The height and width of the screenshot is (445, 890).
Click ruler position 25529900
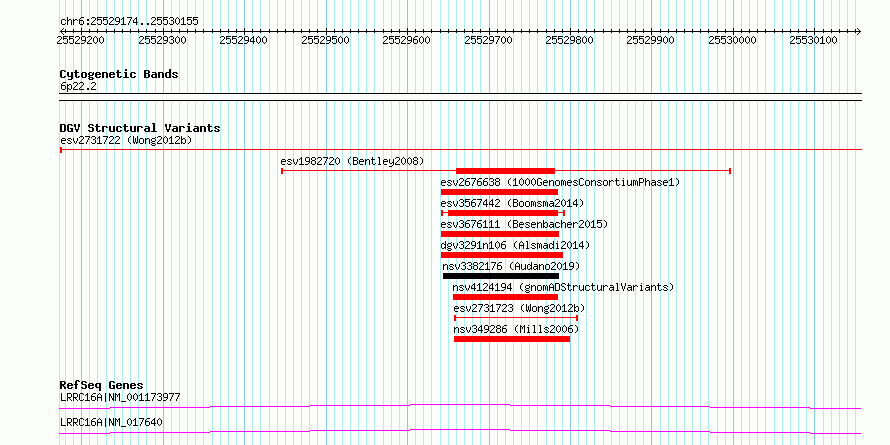[651, 40]
